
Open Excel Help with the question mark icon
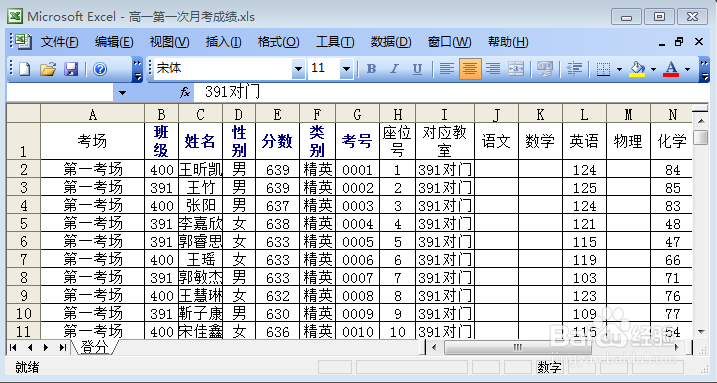click(x=100, y=69)
